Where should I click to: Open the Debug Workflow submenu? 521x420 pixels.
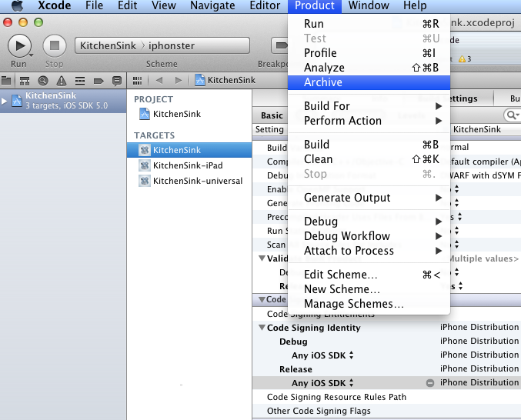369,236
